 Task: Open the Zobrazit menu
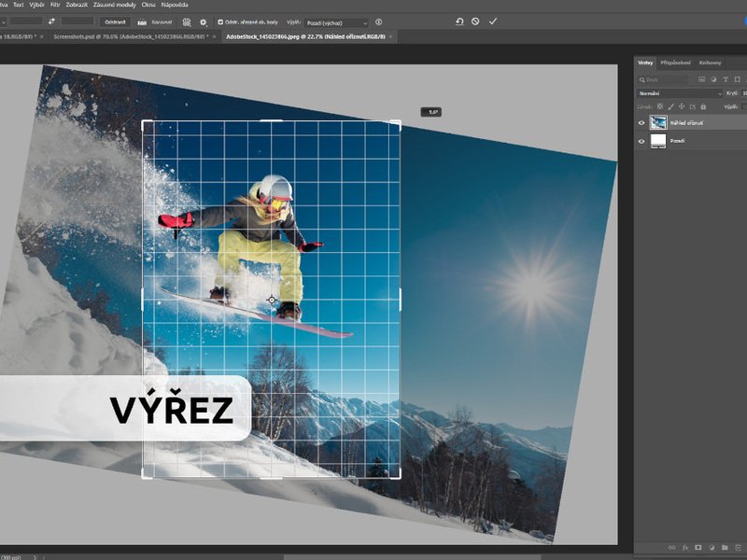point(77,5)
